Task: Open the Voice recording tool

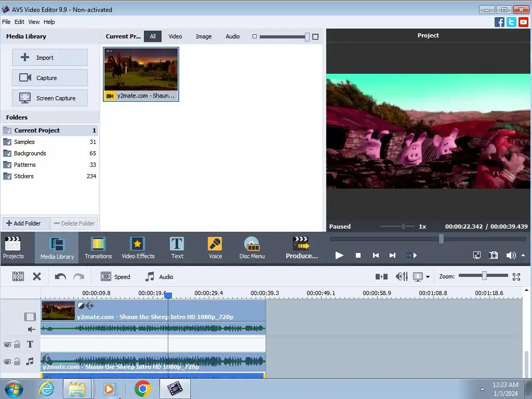Action: coord(215,248)
